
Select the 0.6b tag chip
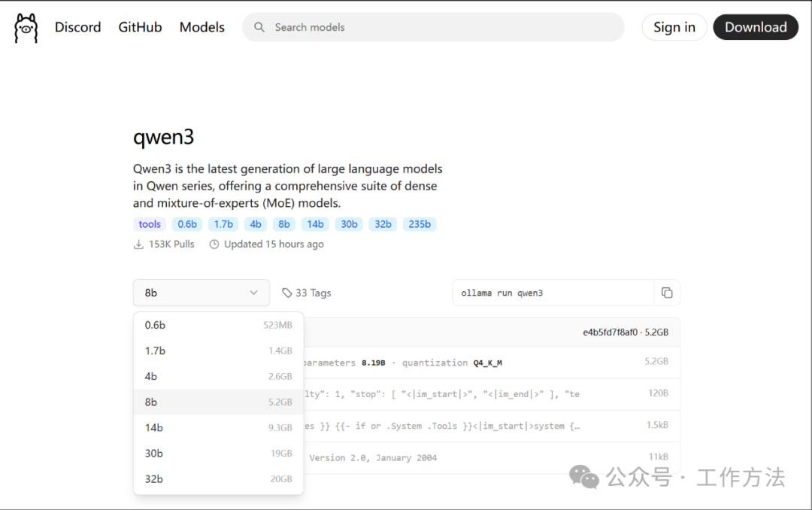coord(187,224)
